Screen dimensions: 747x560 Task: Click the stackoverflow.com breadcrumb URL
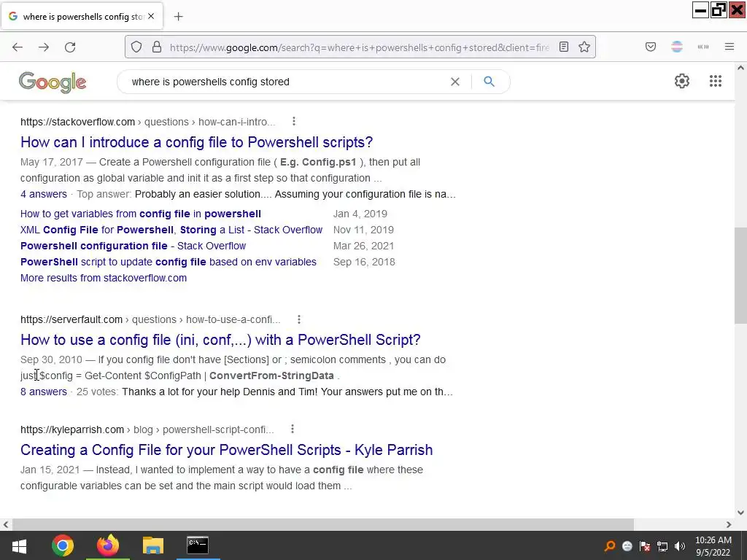(x=147, y=122)
